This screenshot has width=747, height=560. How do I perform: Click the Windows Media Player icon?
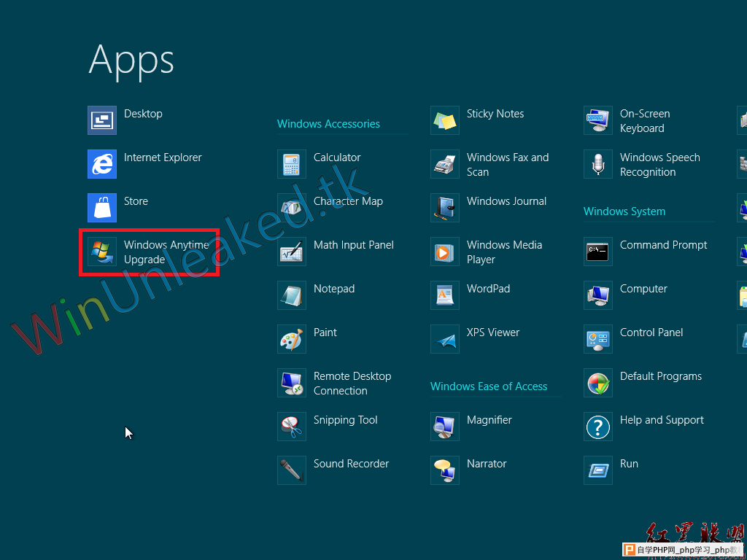(x=445, y=252)
